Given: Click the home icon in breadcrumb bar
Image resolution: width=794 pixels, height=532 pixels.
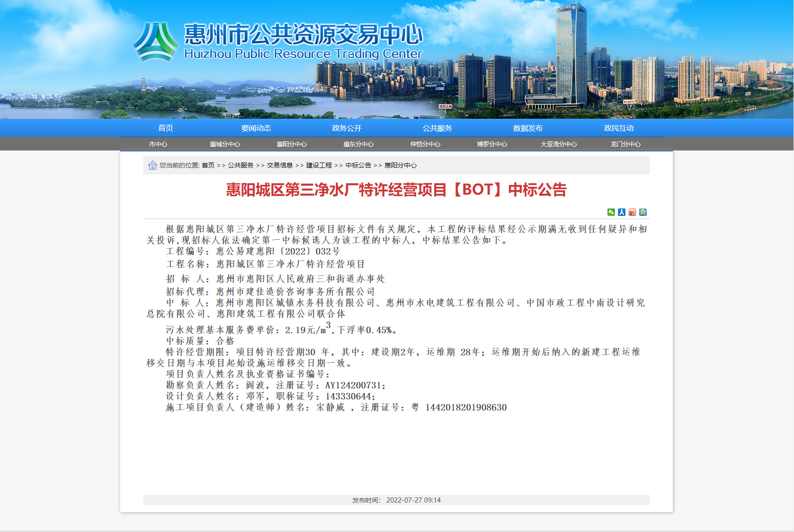Looking at the screenshot, I should pyautogui.click(x=152, y=165).
